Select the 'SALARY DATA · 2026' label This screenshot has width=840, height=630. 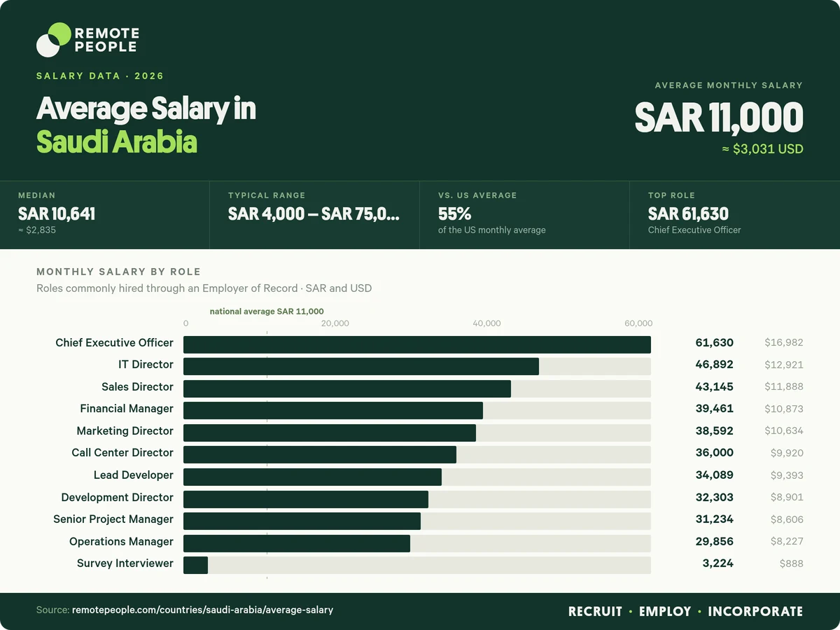[100, 76]
